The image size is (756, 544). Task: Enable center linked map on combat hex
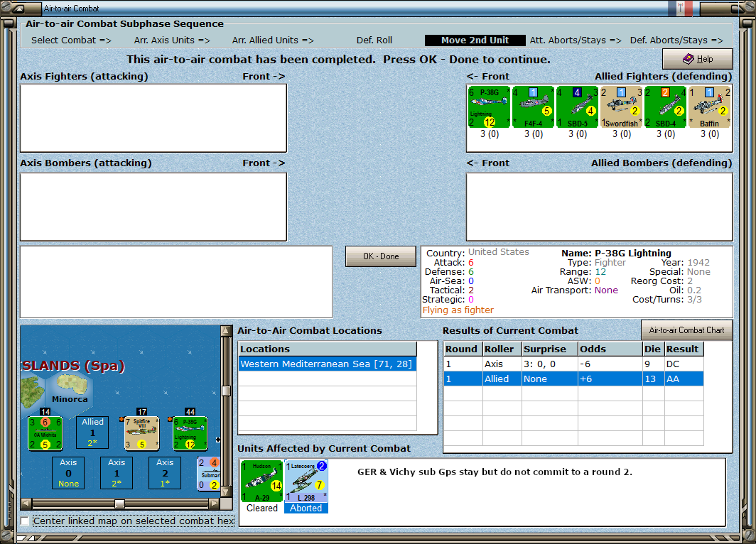pyautogui.click(x=25, y=521)
